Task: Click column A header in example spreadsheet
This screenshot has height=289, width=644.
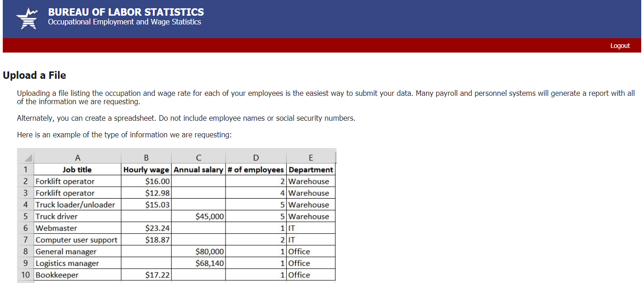Action: 77,158
